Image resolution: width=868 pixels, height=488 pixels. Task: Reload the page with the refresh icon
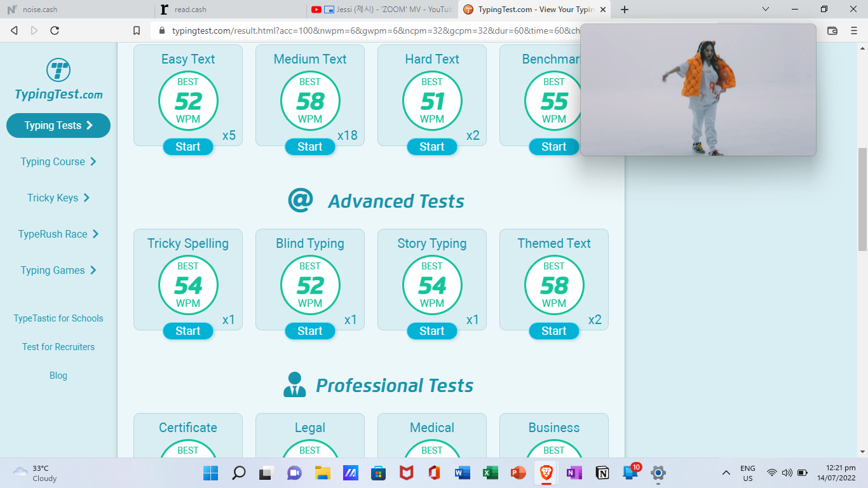point(55,30)
